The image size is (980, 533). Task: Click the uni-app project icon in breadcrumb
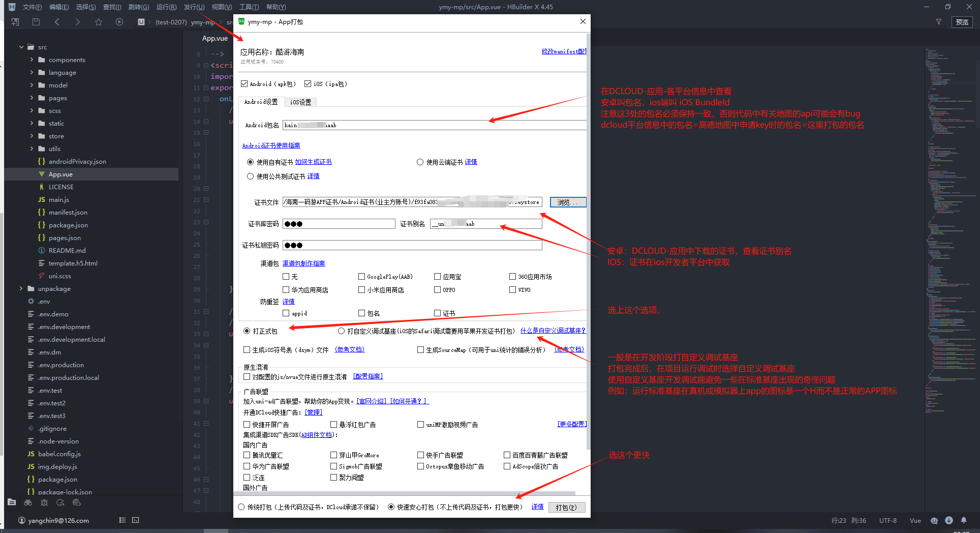coord(141,22)
